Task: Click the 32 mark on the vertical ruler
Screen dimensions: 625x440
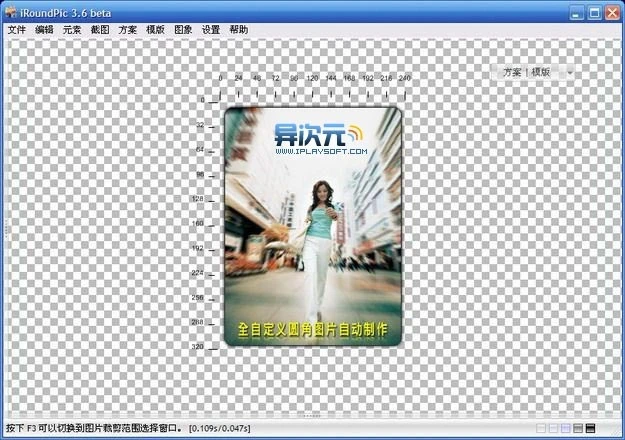Action: pyautogui.click(x=200, y=125)
